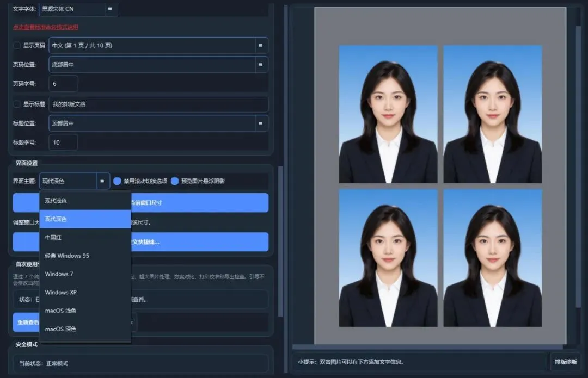Open the 页码位置 dropdown arrow
This screenshot has width=588, height=378.
(x=261, y=64)
